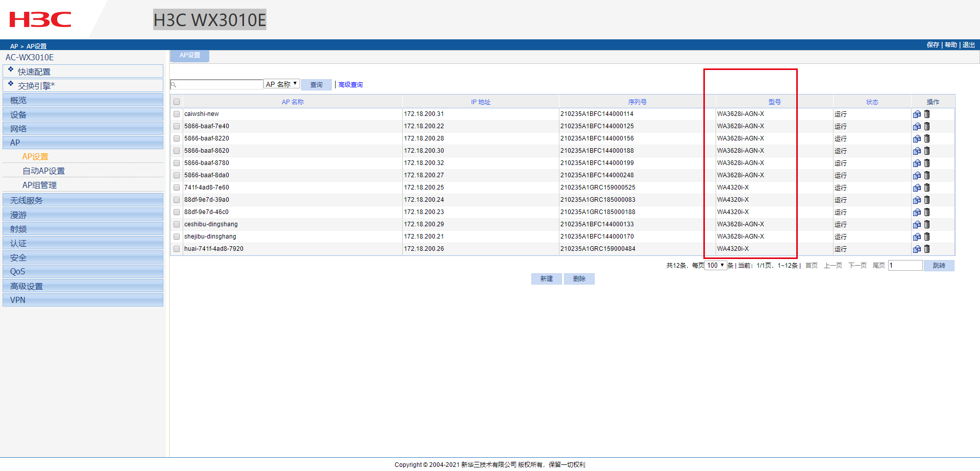The height and width of the screenshot is (471, 980).
Task: Open the 安全 sidebar menu
Action: (83, 257)
